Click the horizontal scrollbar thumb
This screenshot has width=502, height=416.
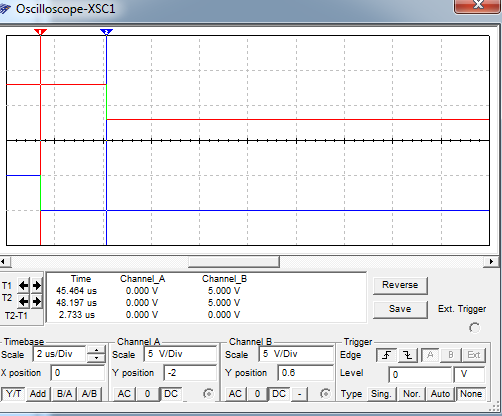click(234, 262)
